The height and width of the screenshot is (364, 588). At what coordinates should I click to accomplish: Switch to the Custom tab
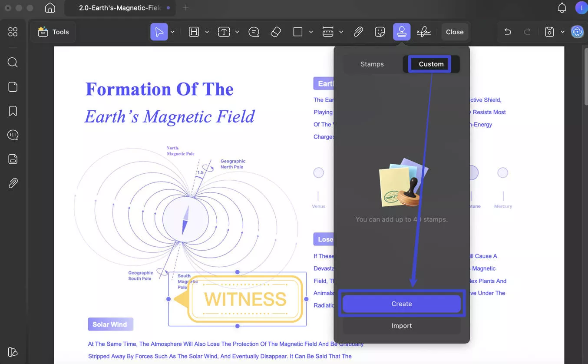pyautogui.click(x=430, y=64)
